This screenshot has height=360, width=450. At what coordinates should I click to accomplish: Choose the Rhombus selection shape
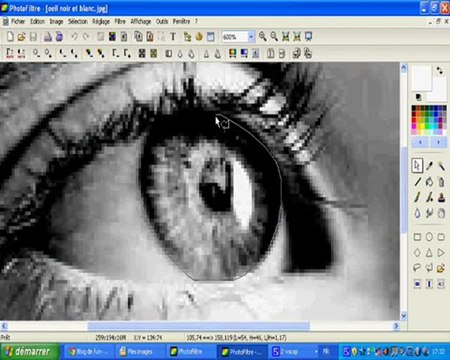coord(417,253)
